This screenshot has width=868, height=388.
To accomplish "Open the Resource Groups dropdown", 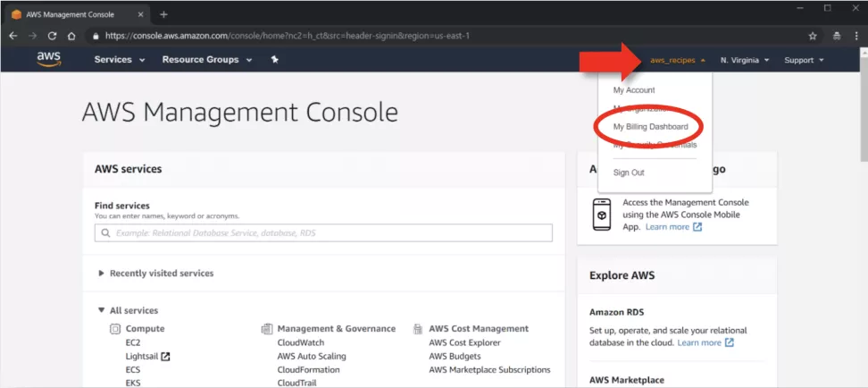I will pos(207,60).
